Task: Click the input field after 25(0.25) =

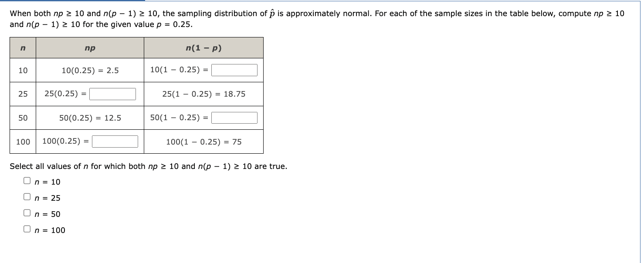Action: pyautogui.click(x=112, y=94)
